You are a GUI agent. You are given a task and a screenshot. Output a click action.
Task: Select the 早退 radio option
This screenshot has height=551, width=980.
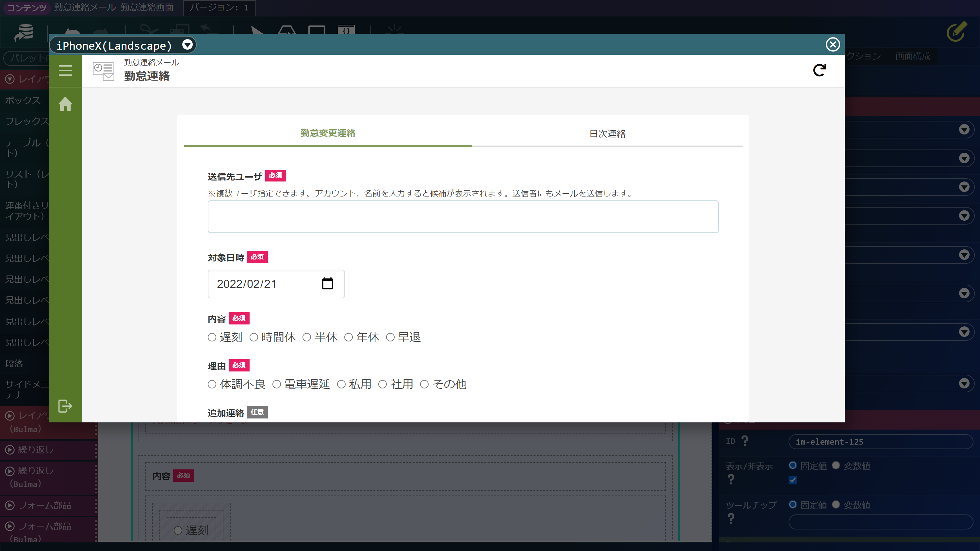(390, 337)
